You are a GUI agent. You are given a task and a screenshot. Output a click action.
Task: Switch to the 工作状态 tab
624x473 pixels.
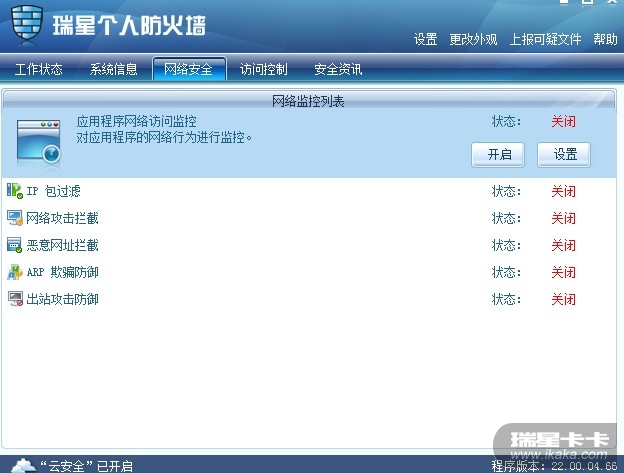[x=39, y=70]
